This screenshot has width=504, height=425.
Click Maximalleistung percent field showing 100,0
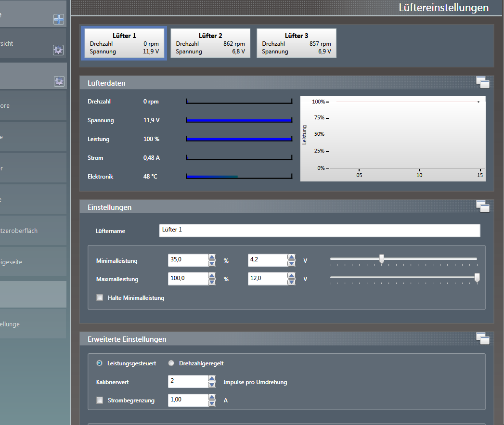(188, 279)
